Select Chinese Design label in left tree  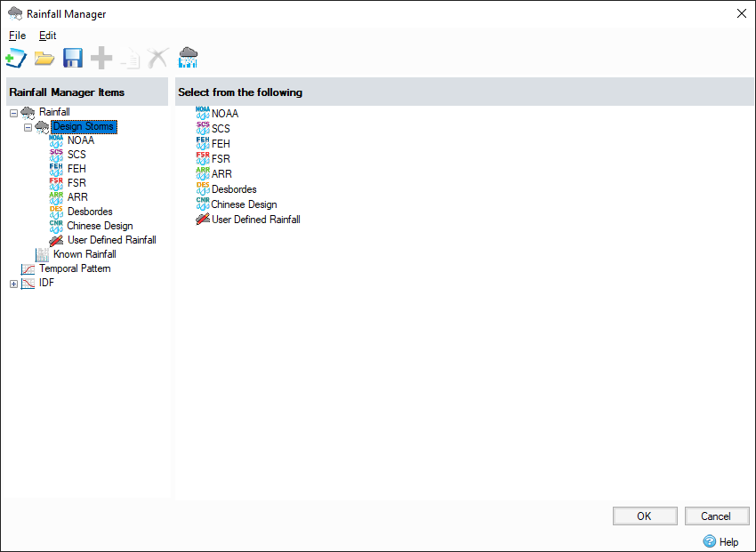[x=100, y=226]
